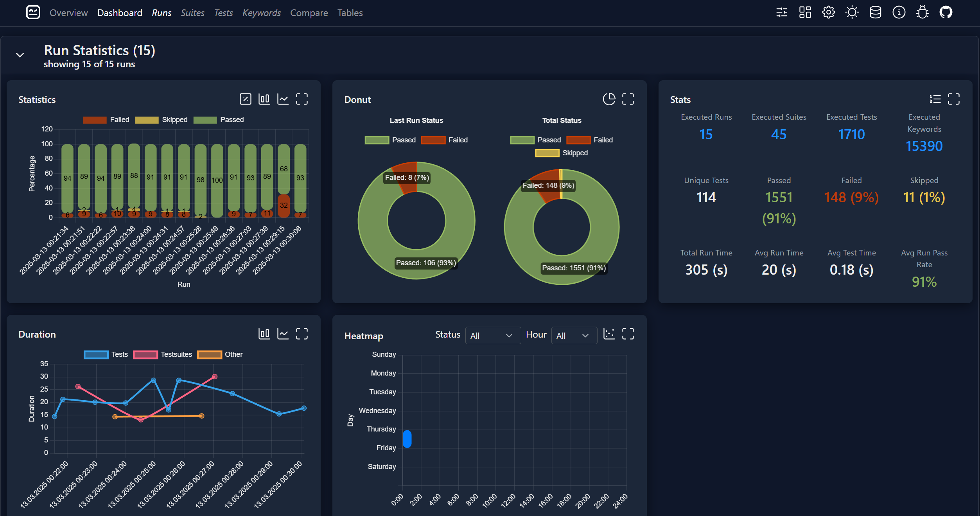Click the Total Run Time 305 (s)
The image size is (980, 516).
tap(706, 270)
